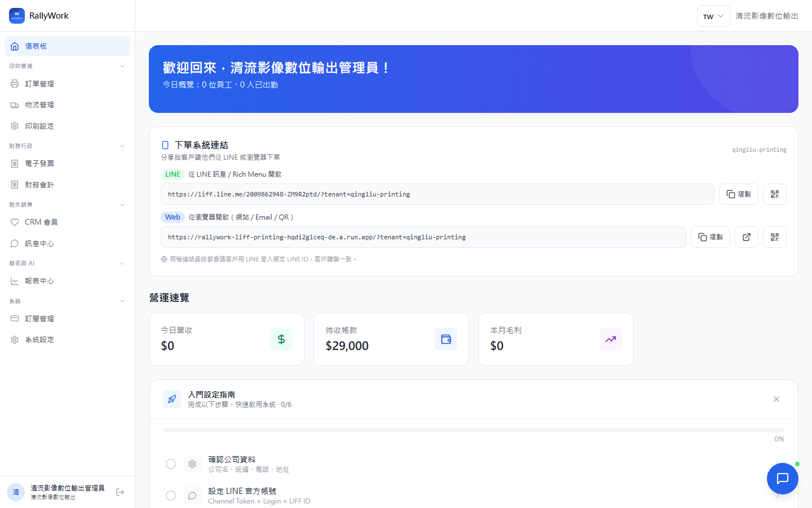This screenshot has height=508, width=812.
Task: Open Web link in new tab
Action: [747, 237]
